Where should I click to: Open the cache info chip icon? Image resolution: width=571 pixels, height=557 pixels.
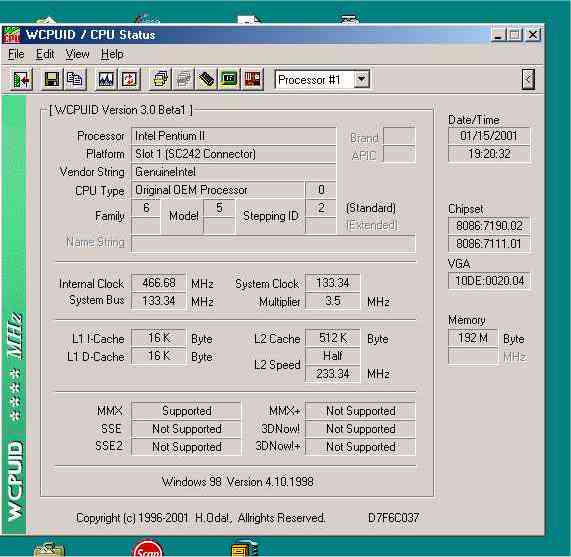[x=206, y=79]
